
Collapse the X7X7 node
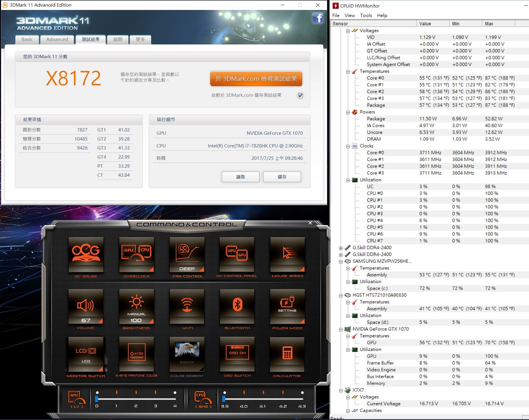(341, 390)
